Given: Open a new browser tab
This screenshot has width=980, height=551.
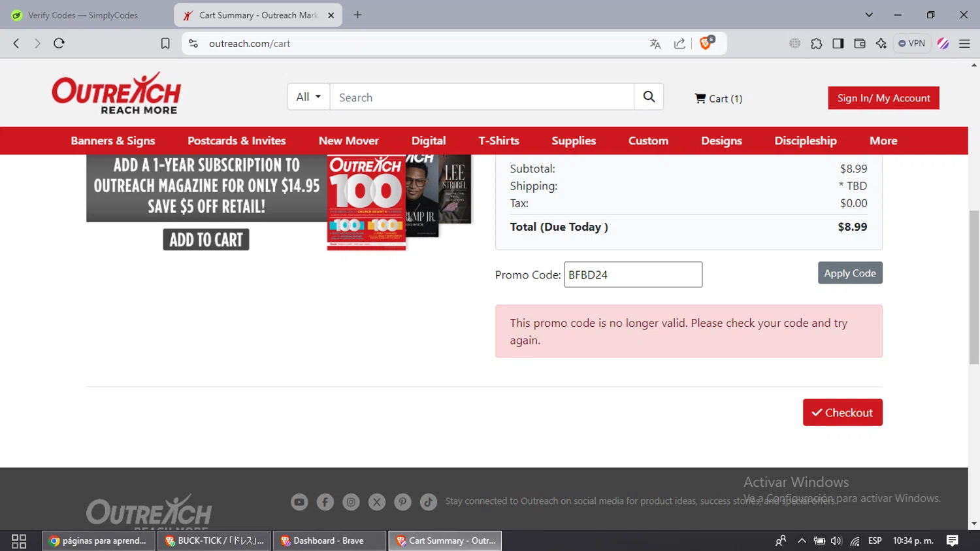Looking at the screenshot, I should pyautogui.click(x=357, y=15).
